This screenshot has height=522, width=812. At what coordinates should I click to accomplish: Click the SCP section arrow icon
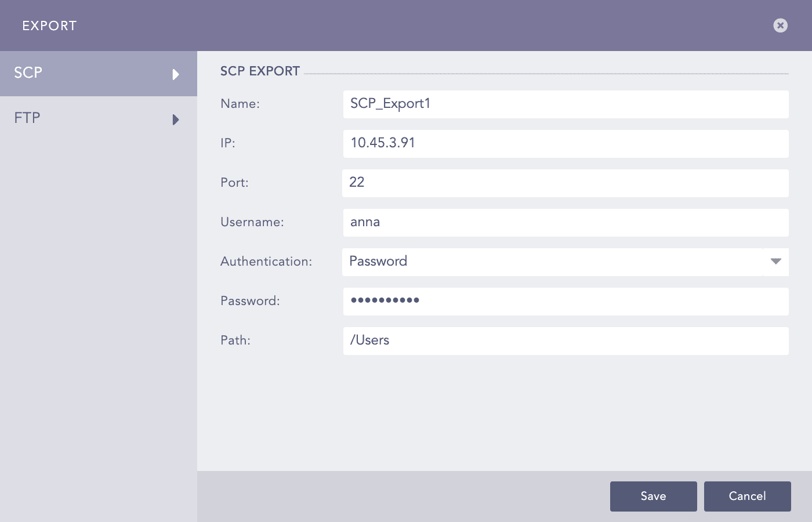(x=176, y=74)
